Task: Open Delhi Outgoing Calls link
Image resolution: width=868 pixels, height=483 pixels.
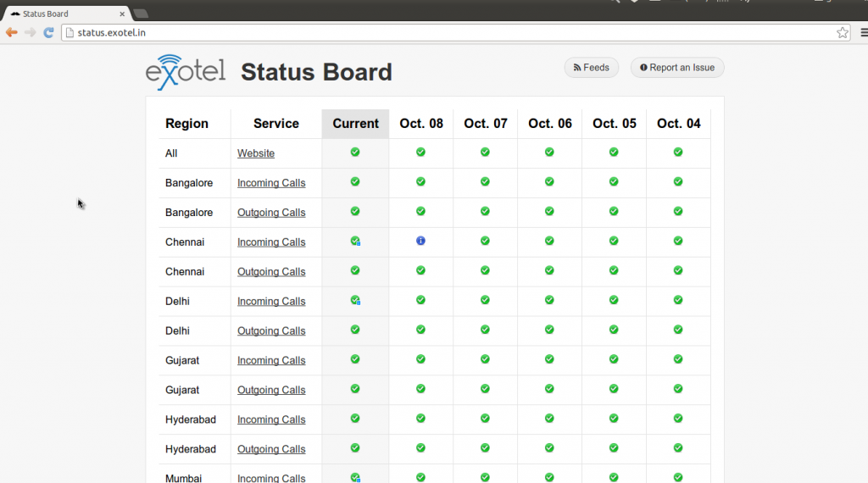Action: point(271,330)
